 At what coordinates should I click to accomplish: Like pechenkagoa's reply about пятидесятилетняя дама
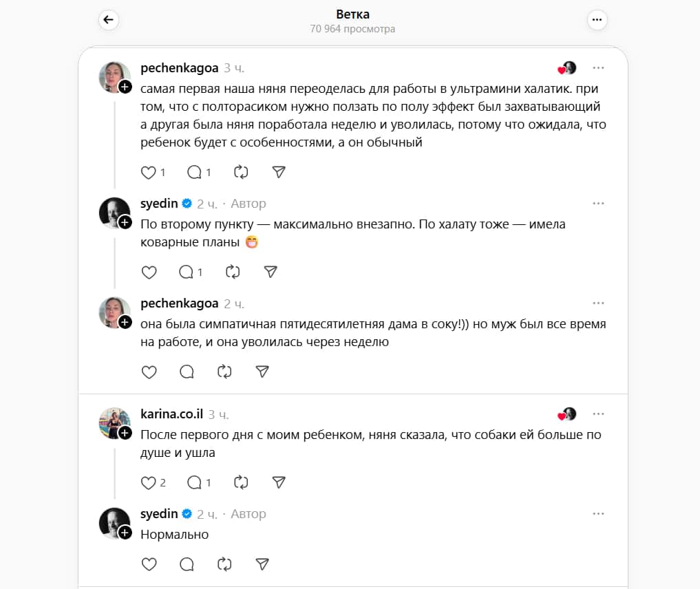point(149,372)
